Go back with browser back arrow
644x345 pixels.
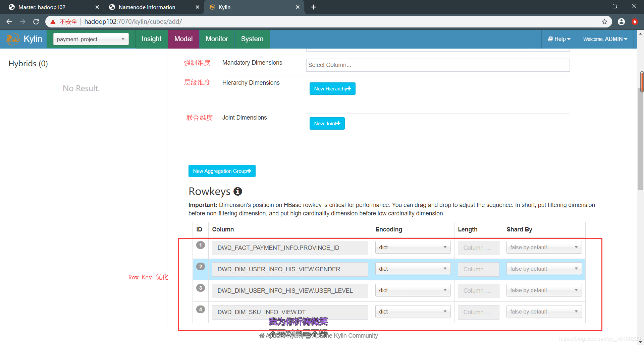[9, 22]
